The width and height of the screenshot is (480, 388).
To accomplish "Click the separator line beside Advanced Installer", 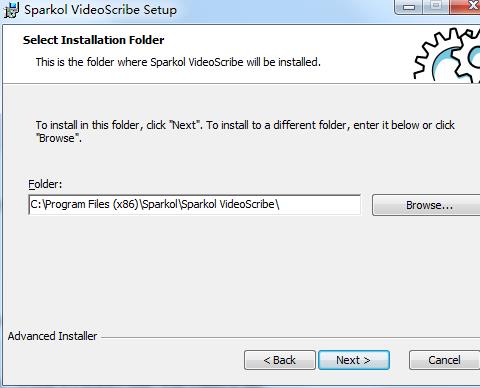I will (x=290, y=337).
